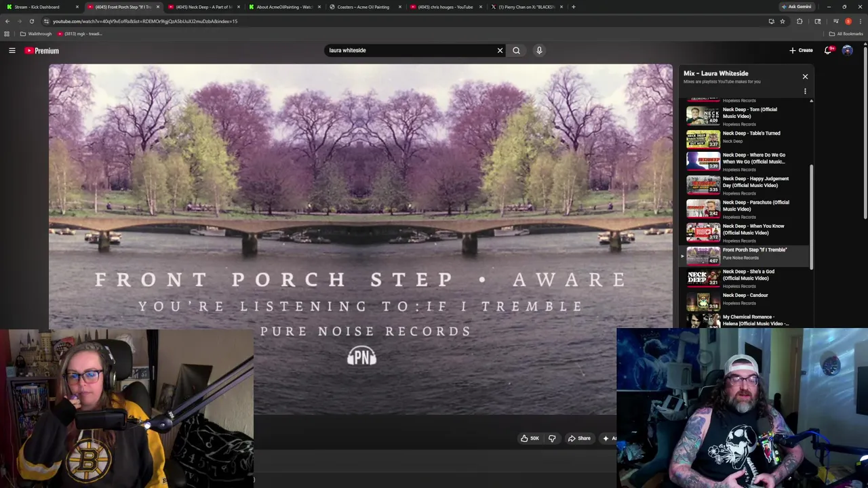Viewport: 868px width, 488px height.
Task: Play Neck Deep - Where Do We Go
Action: pos(745,161)
